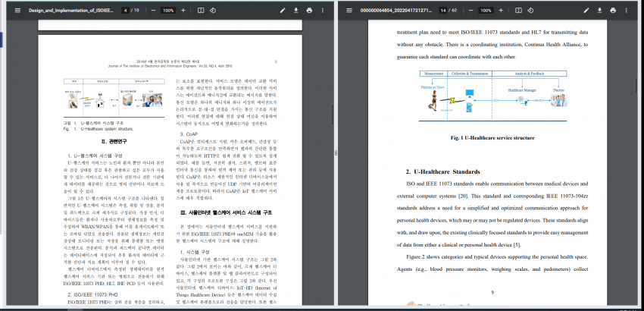644x311 pixels.
Task: Open annotation pencil in left PDF viewer
Action: point(283,11)
